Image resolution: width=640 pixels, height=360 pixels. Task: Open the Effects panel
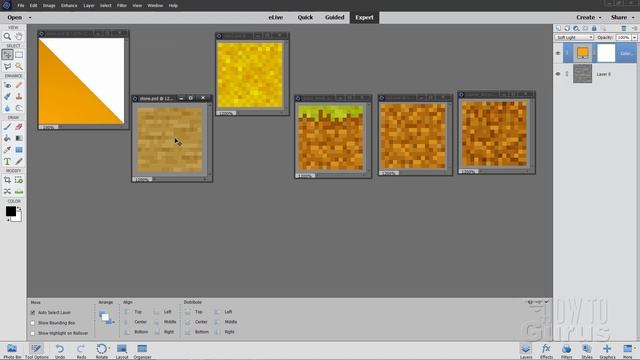click(x=546, y=351)
